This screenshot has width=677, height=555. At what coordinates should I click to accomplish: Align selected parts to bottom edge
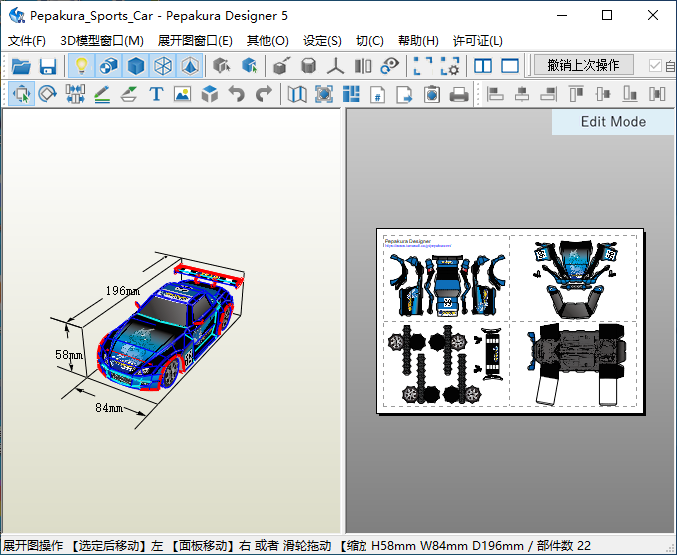(630, 94)
